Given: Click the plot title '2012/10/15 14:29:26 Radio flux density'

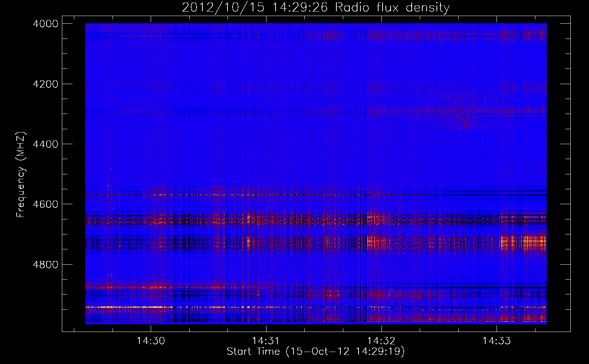Looking at the screenshot, I should click(316, 7).
